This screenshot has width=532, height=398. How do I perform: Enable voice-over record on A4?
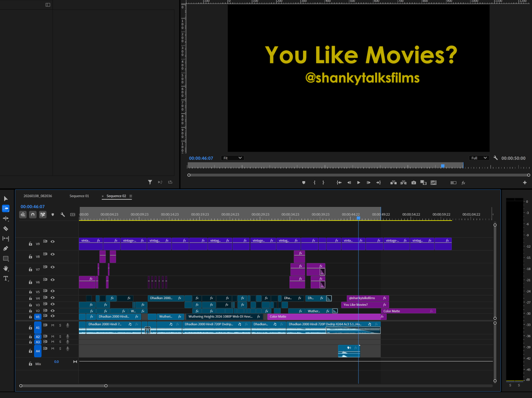click(x=67, y=349)
